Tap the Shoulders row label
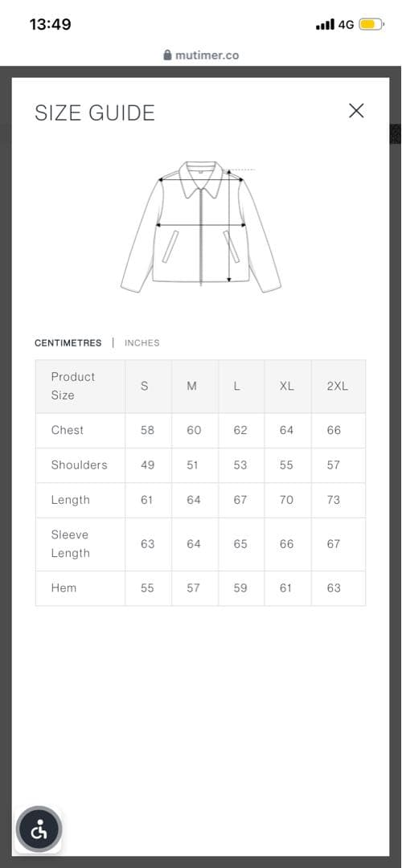The height and width of the screenshot is (868, 402). click(x=79, y=465)
